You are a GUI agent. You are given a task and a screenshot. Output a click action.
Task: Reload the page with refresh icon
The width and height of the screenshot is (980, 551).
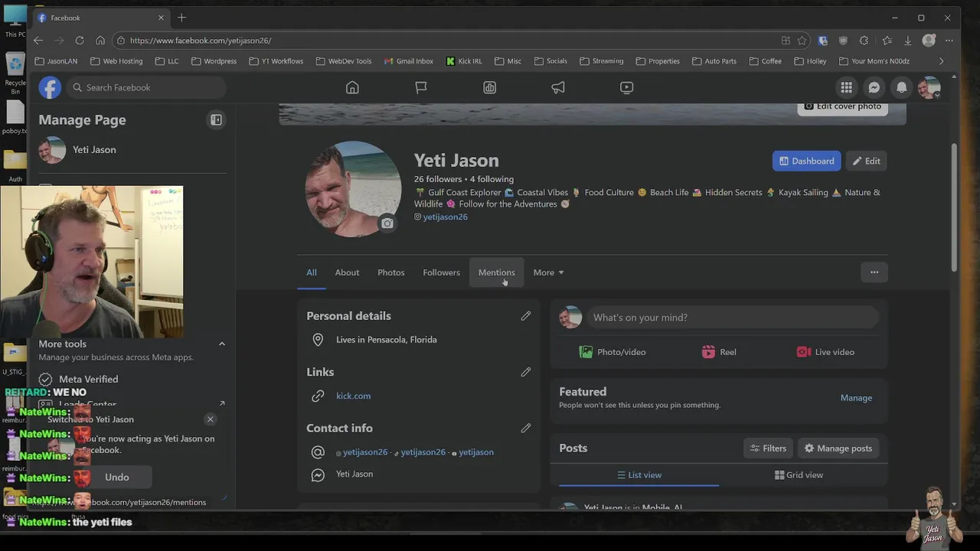pos(80,40)
